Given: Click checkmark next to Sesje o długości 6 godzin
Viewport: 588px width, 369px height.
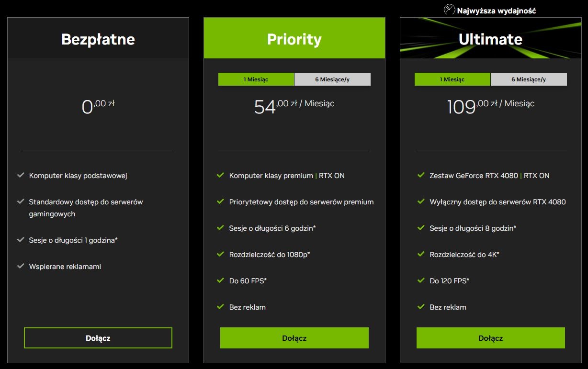Looking at the screenshot, I should (x=220, y=228).
